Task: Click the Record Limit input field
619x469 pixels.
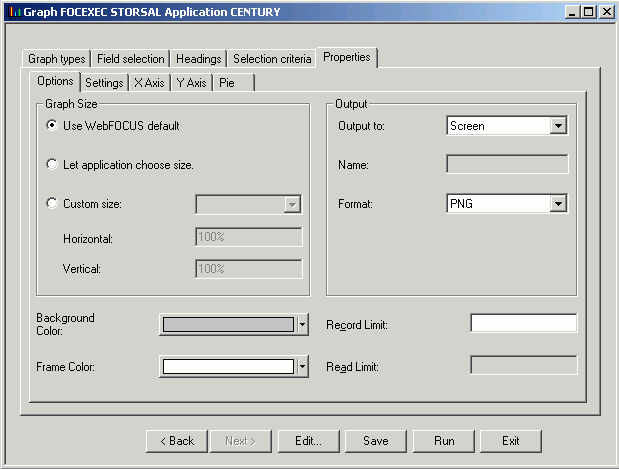Action: point(523,323)
